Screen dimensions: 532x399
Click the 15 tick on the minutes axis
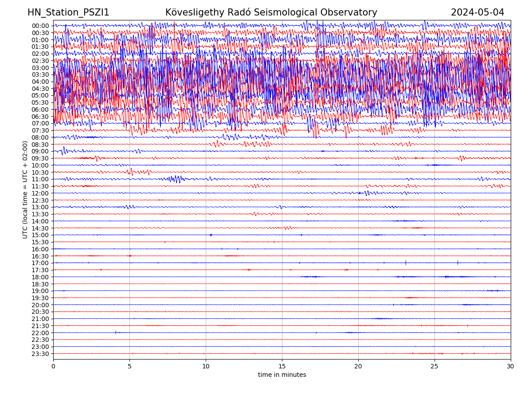[x=282, y=367]
